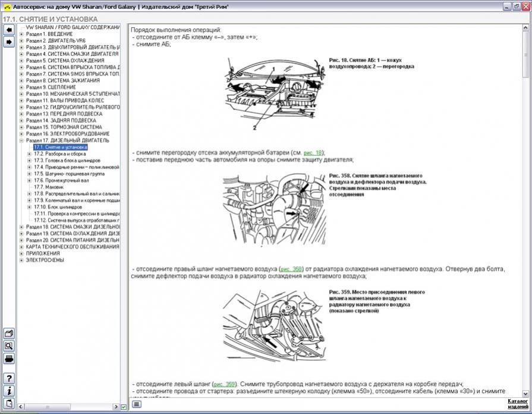The height and width of the screenshot is (414, 532).
Task: Select tree item 17.1. Снятие и установка
Action: coord(61,147)
